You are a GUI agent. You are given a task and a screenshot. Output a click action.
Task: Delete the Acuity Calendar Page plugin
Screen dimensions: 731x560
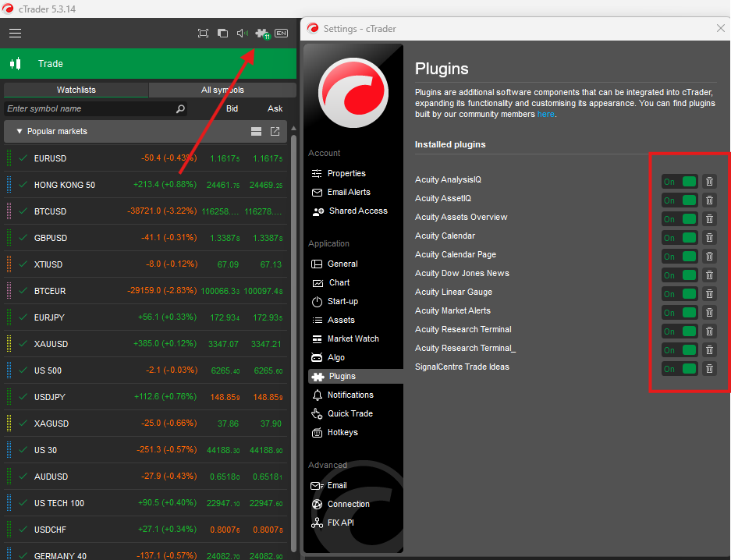709,257
